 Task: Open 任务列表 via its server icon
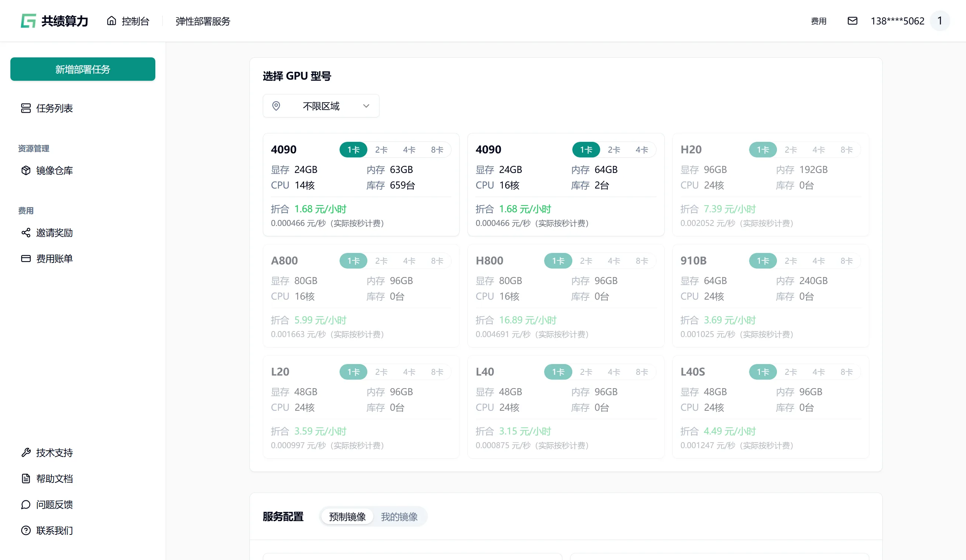coord(26,109)
